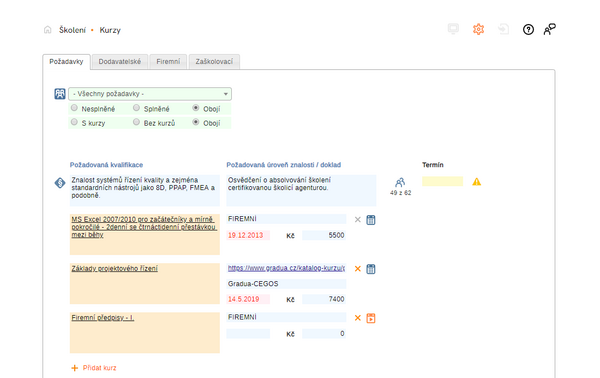The height and width of the screenshot is (378, 600).
Task: Open the help question mark icon
Action: (528, 29)
